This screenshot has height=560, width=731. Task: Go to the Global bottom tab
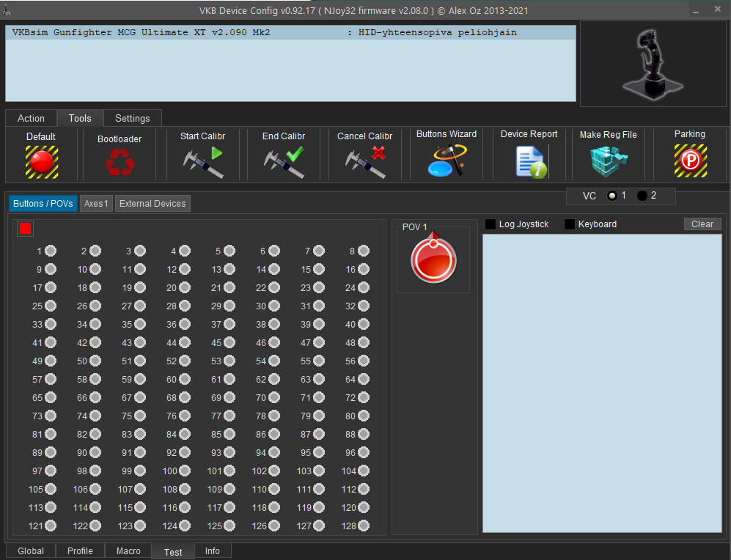[x=31, y=550]
